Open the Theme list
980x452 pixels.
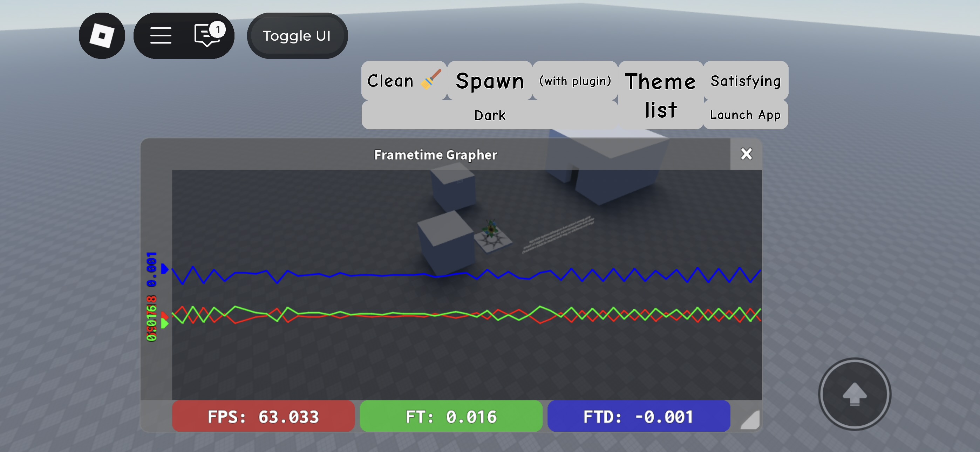coord(660,95)
